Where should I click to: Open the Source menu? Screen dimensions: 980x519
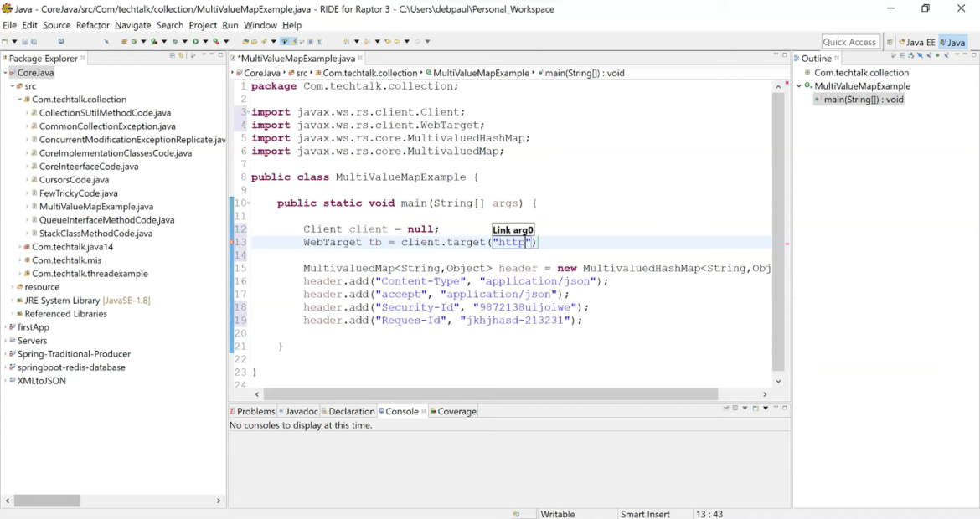56,25
